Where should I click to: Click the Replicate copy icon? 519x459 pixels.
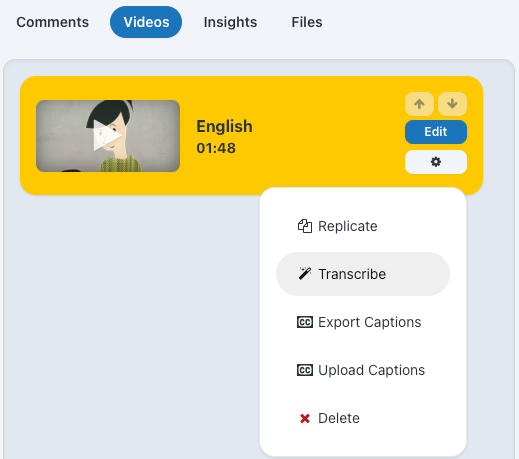click(x=305, y=226)
